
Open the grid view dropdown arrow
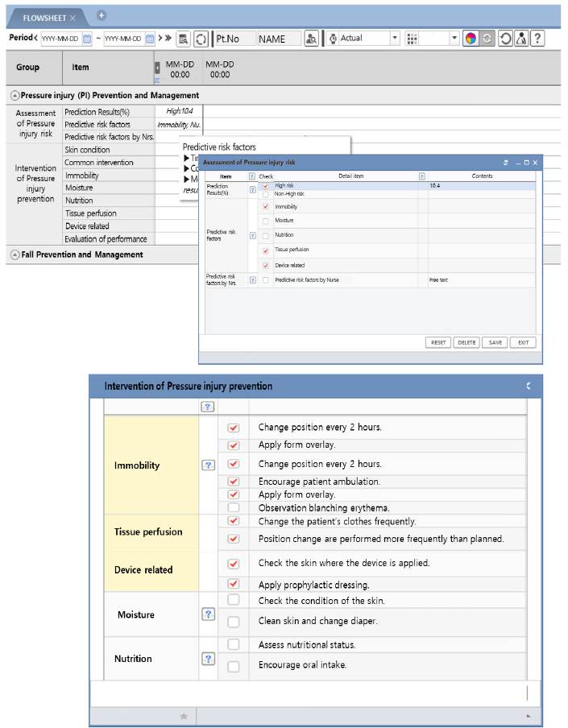(454, 38)
